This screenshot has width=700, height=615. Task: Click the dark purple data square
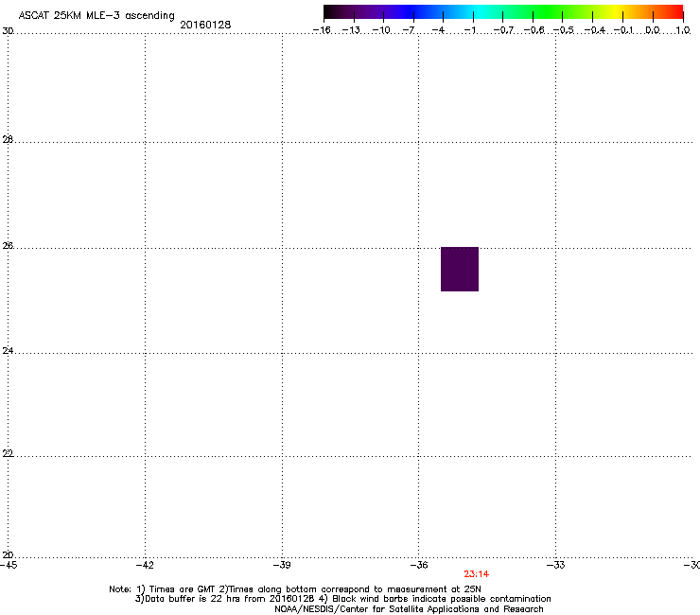[x=460, y=269]
